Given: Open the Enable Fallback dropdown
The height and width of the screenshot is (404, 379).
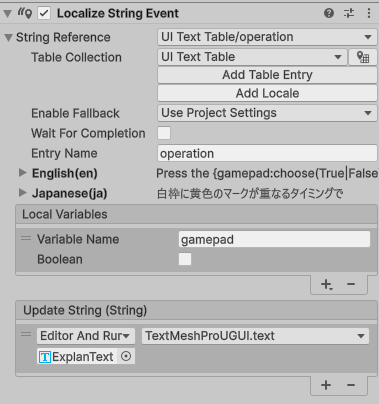Looking at the screenshot, I should pos(267,113).
